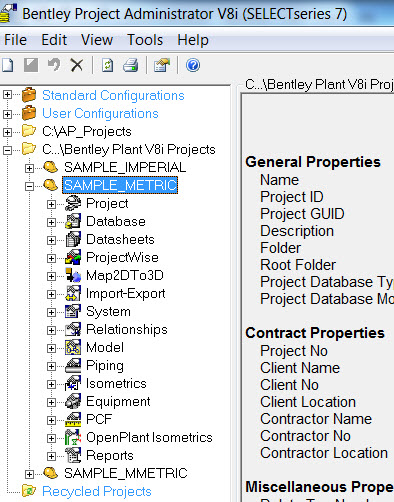Screen dimensions: 394x502
Task: Click the Root Folder property label
Action: pos(298,265)
